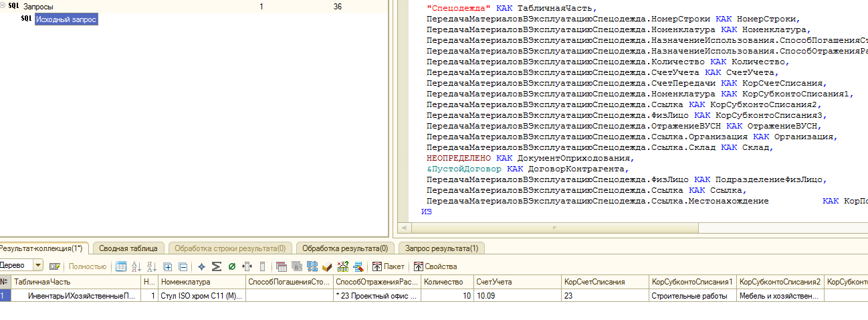Click Количество value 10 cell

(447, 295)
